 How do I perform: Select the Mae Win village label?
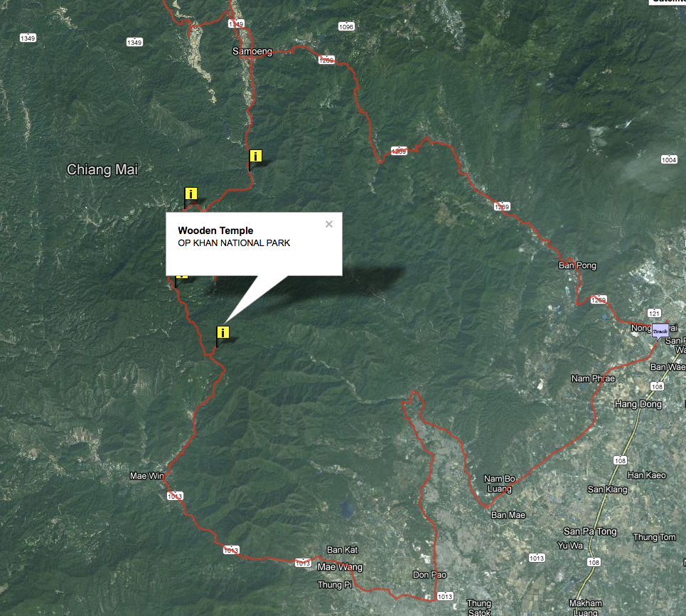pyautogui.click(x=146, y=475)
